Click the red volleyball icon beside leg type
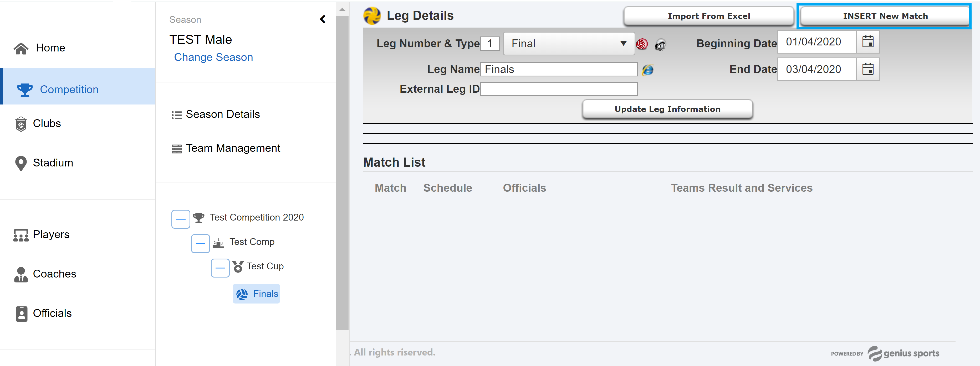This screenshot has width=980, height=366. pyautogui.click(x=642, y=44)
